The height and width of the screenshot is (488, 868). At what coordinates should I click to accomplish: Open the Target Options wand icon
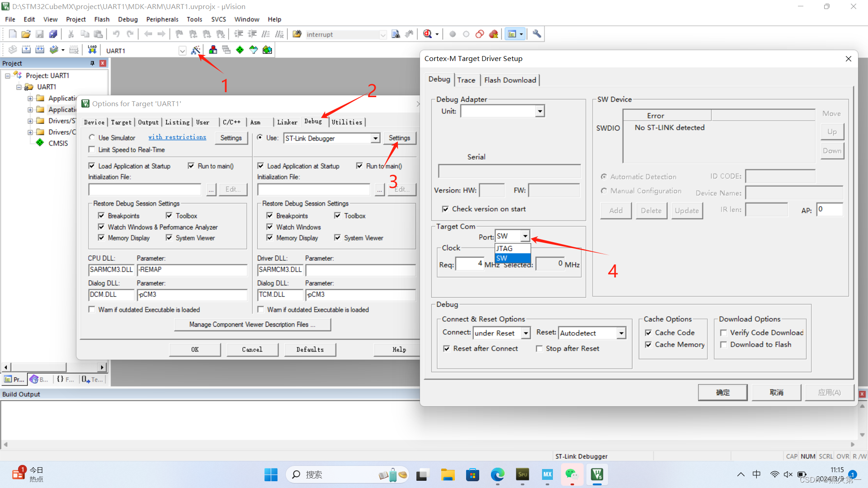(196, 50)
